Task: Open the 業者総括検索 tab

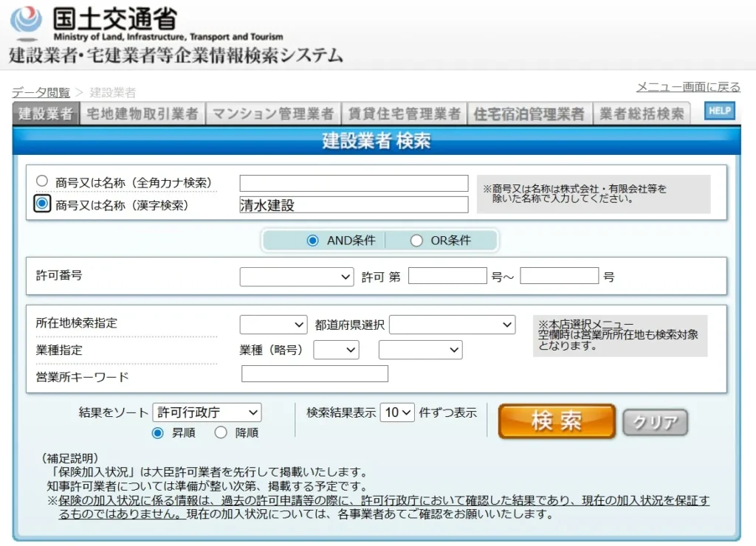Action: 642,113
